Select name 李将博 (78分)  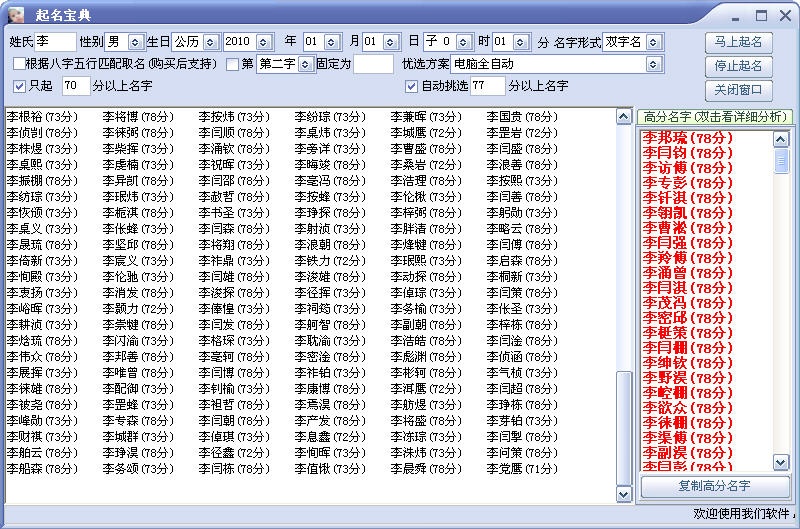pyautogui.click(x=138, y=117)
